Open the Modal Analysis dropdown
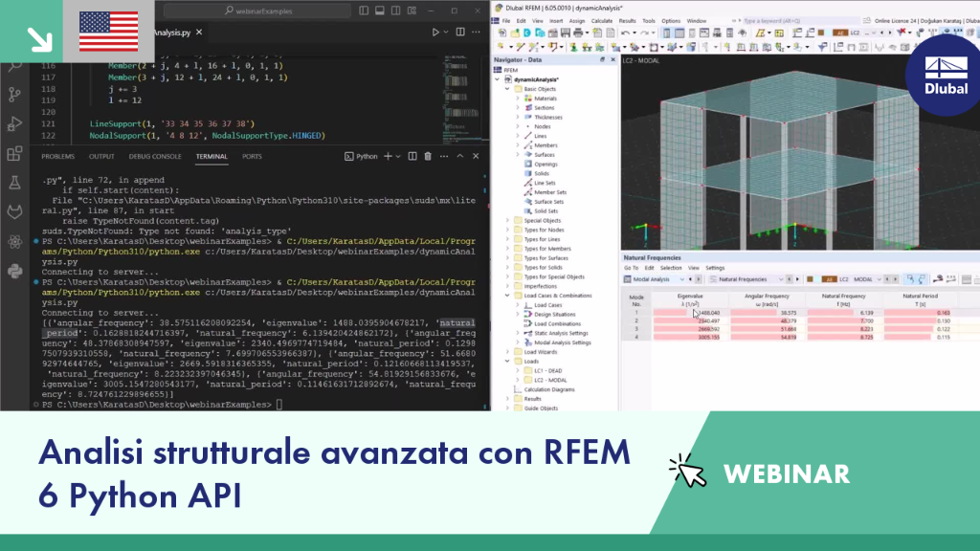This screenshot has width=980, height=551. pyautogui.click(x=655, y=279)
